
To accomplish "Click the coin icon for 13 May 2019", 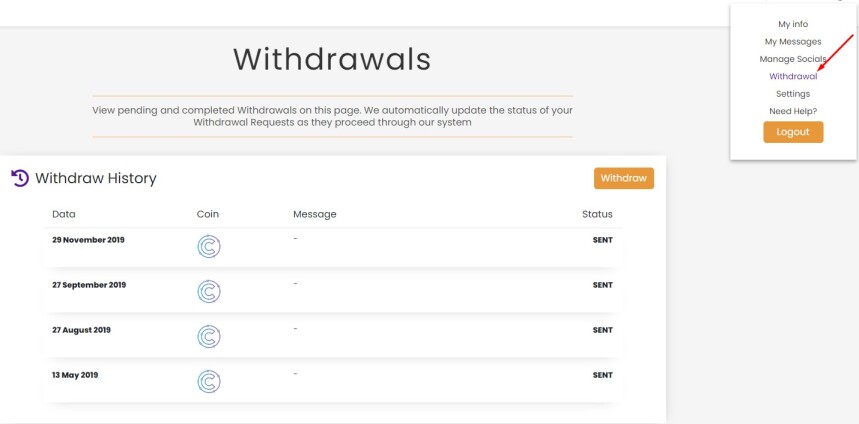I will coord(209,381).
